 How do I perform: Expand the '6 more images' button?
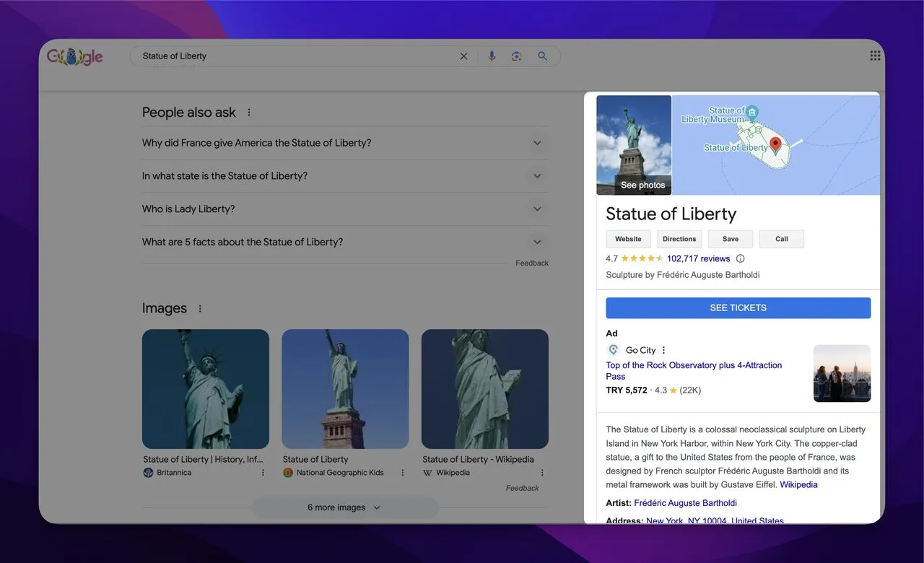tap(344, 507)
